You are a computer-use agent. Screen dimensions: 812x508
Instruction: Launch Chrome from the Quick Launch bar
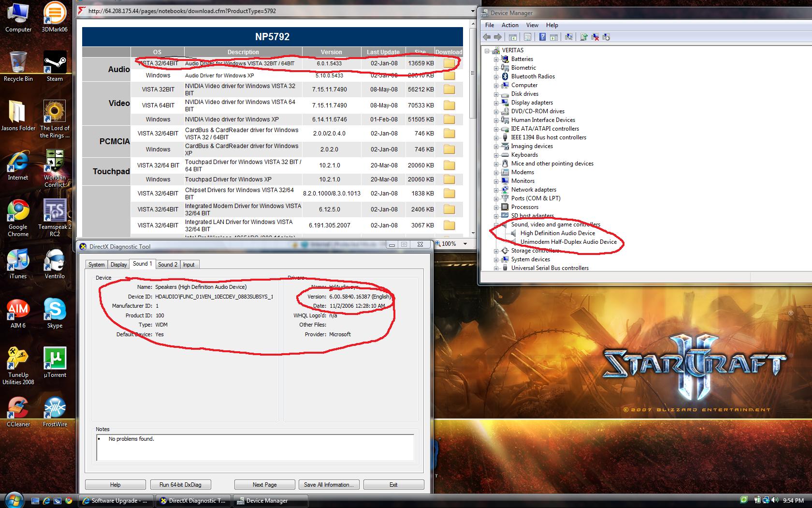coord(69,501)
